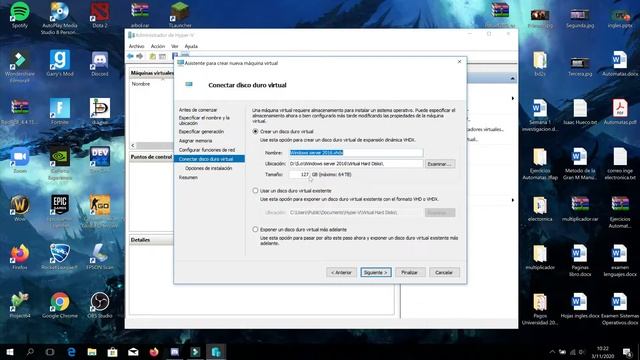The width and height of the screenshot is (640, 360).
Task: Go to 'Especificar generación' wizard step
Action: click(x=201, y=131)
